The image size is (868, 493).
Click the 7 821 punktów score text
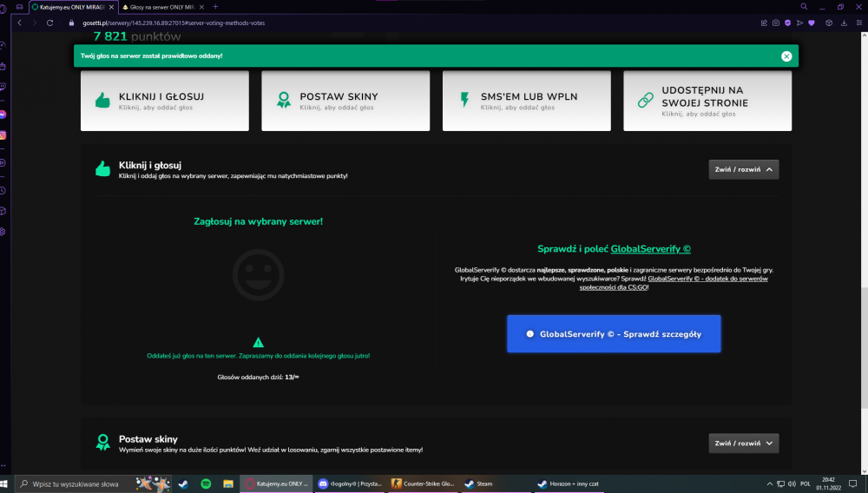point(137,36)
